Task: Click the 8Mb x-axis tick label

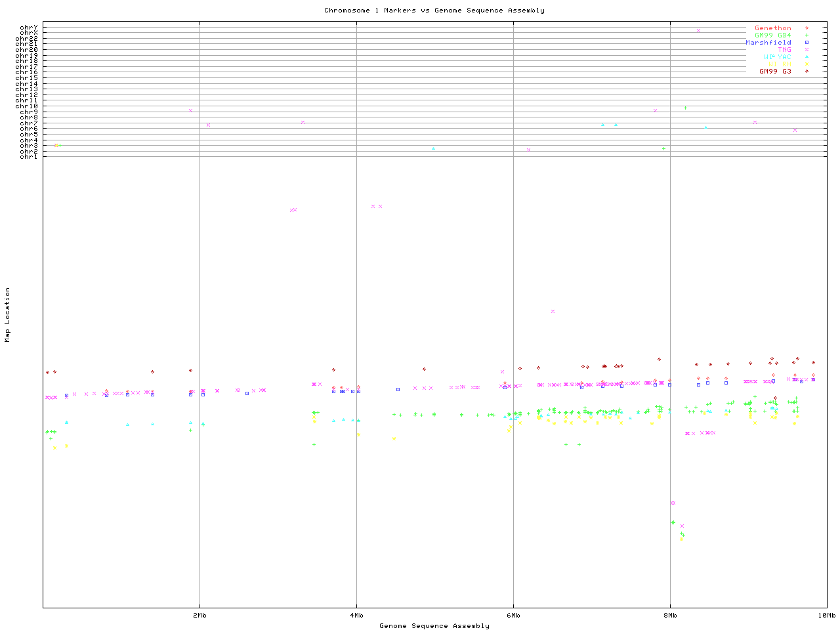Action: tap(670, 616)
